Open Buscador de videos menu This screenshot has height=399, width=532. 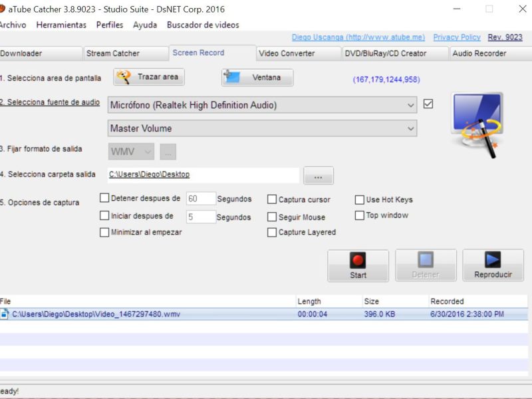point(203,25)
